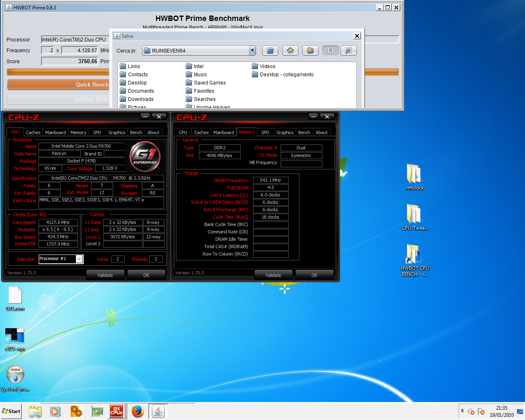Select the SysTool_ins... installer on desktop
The height and width of the screenshot is (420, 525).
tap(15, 379)
